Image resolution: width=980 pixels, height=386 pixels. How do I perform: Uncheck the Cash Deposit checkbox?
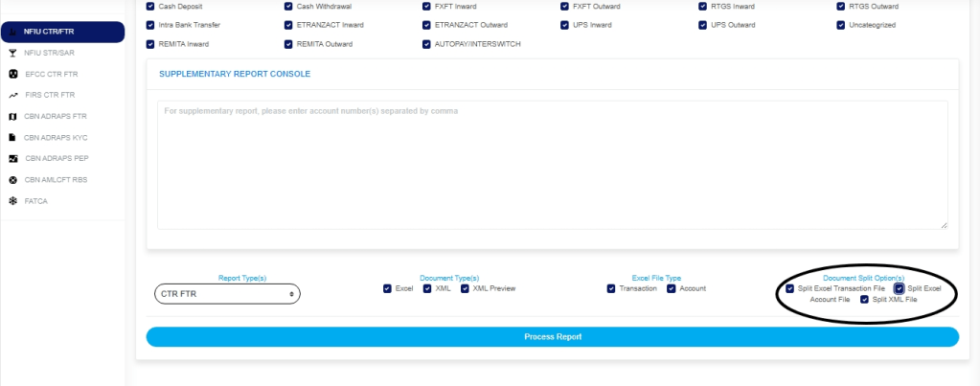pos(150,6)
